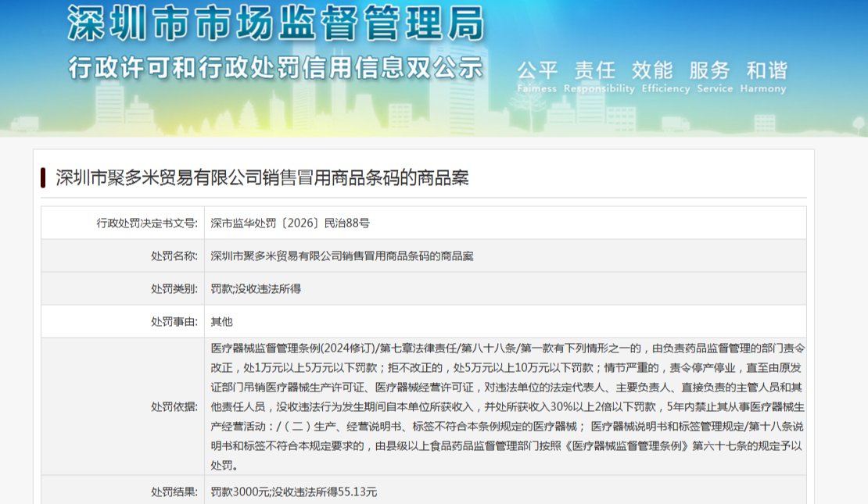Click the 处罚类别 label
This screenshot has width=868, height=504.
coord(174,288)
